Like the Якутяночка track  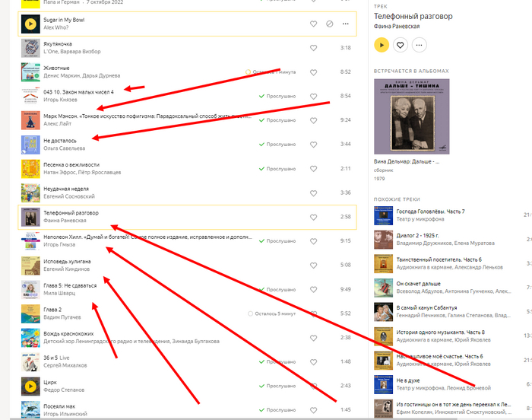pos(313,48)
